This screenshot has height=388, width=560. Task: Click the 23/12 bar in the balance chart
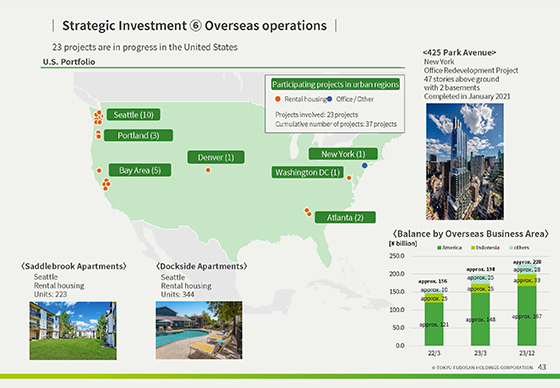pos(527,305)
